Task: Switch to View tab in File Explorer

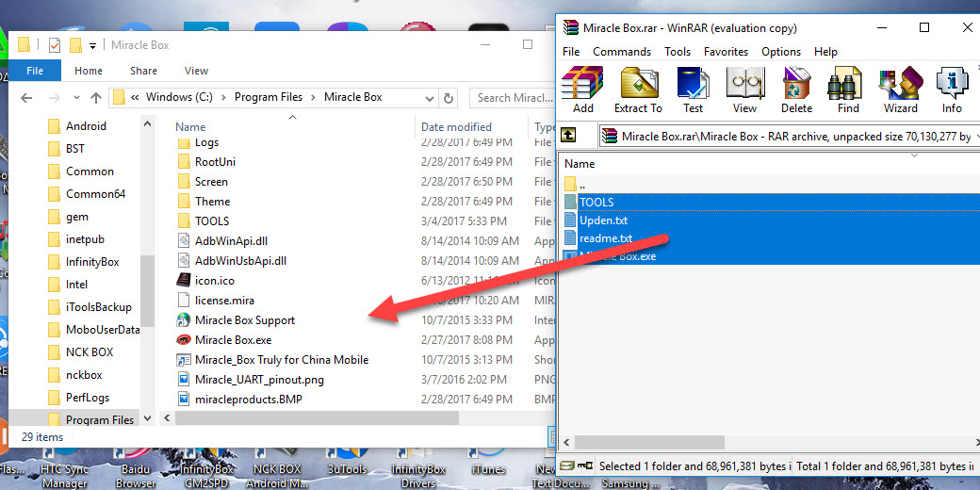Action: pyautogui.click(x=196, y=71)
